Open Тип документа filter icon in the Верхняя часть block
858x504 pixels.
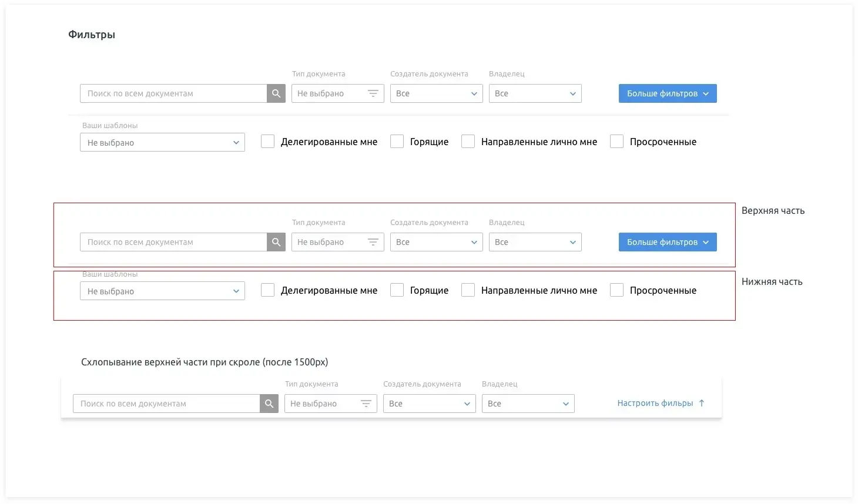373,242
